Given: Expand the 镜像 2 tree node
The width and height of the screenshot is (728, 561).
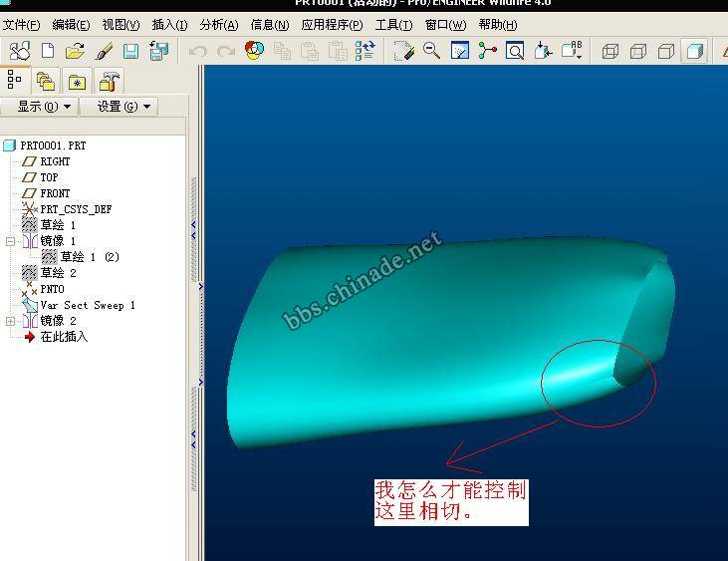Looking at the screenshot, I should (10, 321).
